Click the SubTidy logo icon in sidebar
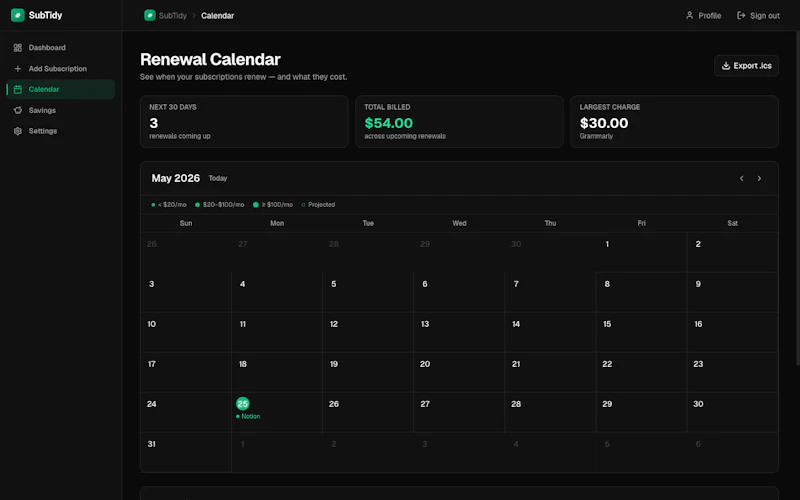Viewport: 800px width, 500px height. 18,15
